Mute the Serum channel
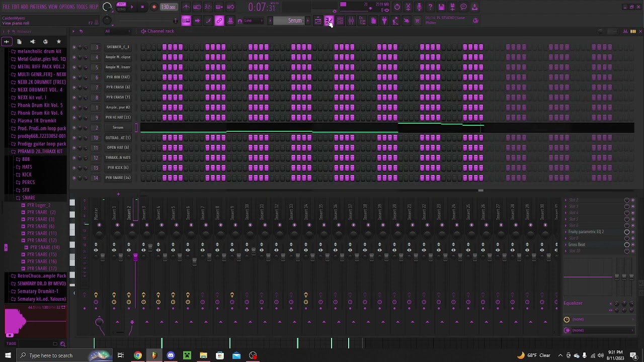Viewport: 644px width, 362px height. [74, 128]
